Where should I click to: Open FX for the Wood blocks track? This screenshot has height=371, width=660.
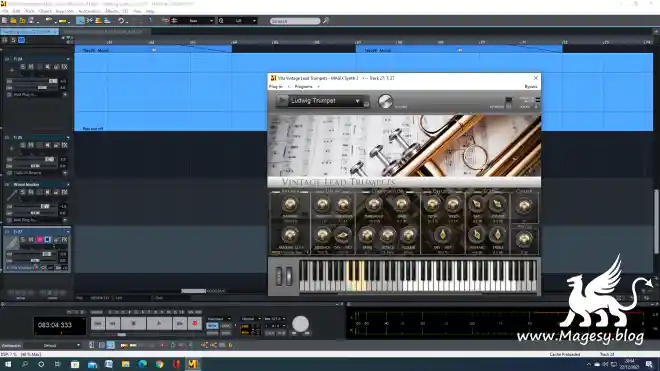(64, 192)
